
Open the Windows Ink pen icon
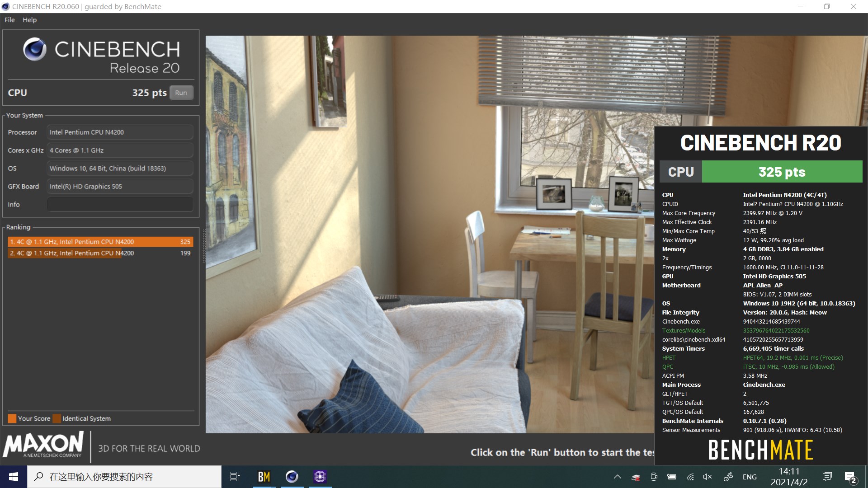(x=728, y=477)
